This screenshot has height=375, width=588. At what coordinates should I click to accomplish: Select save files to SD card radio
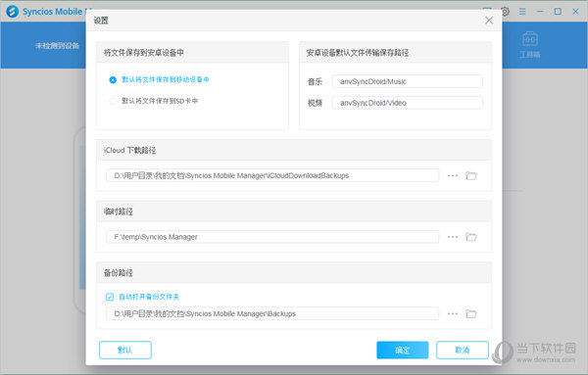(x=113, y=101)
